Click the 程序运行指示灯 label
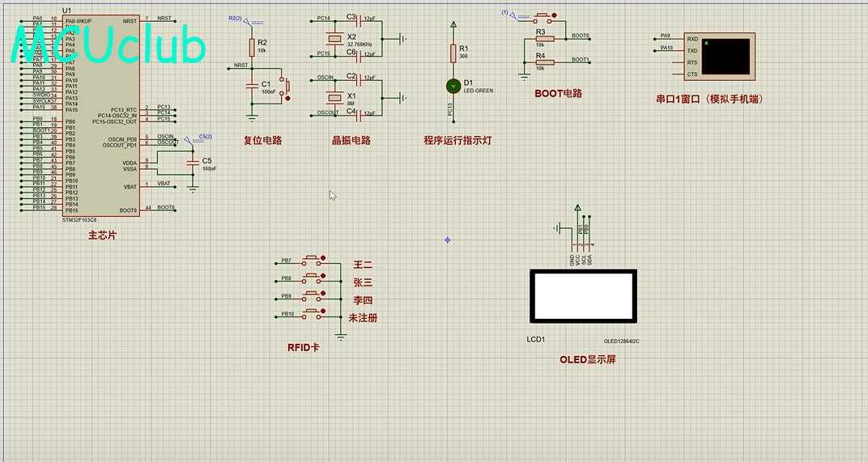868x462 pixels. tap(457, 141)
